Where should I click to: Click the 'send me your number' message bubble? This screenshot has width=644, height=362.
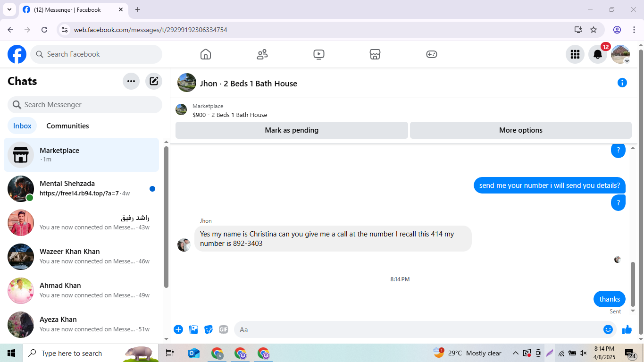pyautogui.click(x=550, y=185)
